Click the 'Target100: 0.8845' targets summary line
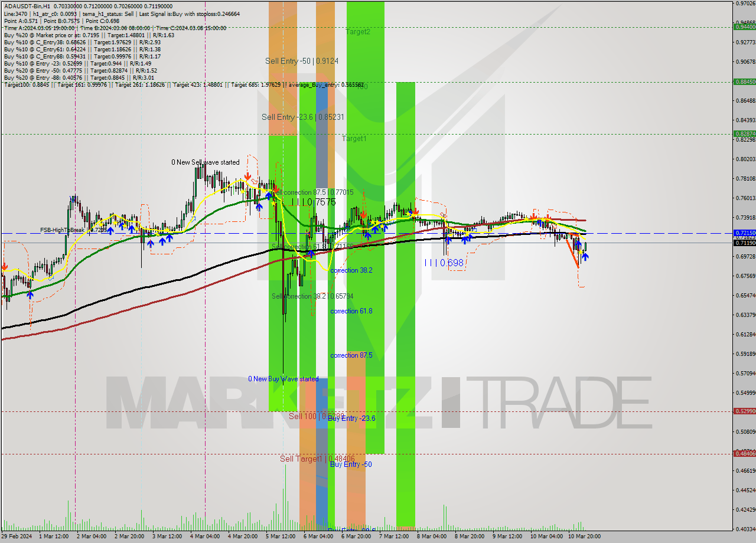 point(184,84)
